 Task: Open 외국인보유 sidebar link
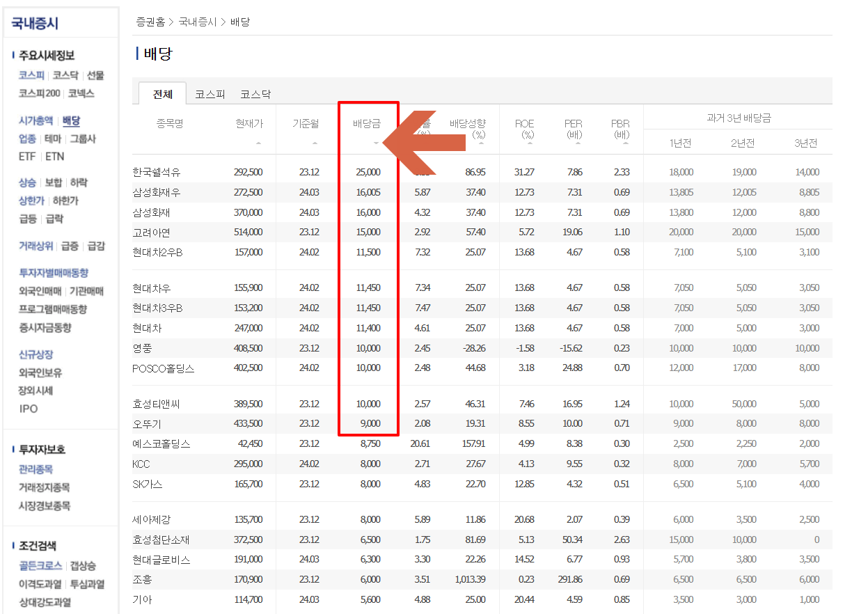(x=40, y=372)
